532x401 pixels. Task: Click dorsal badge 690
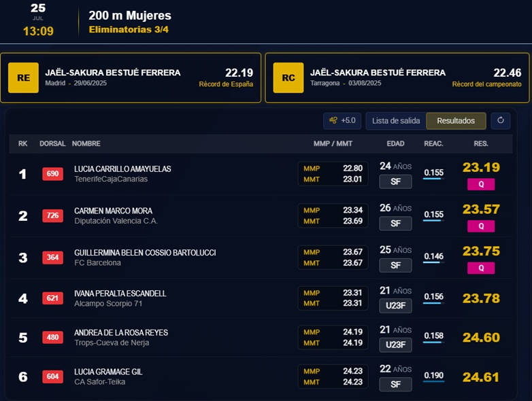click(x=52, y=173)
